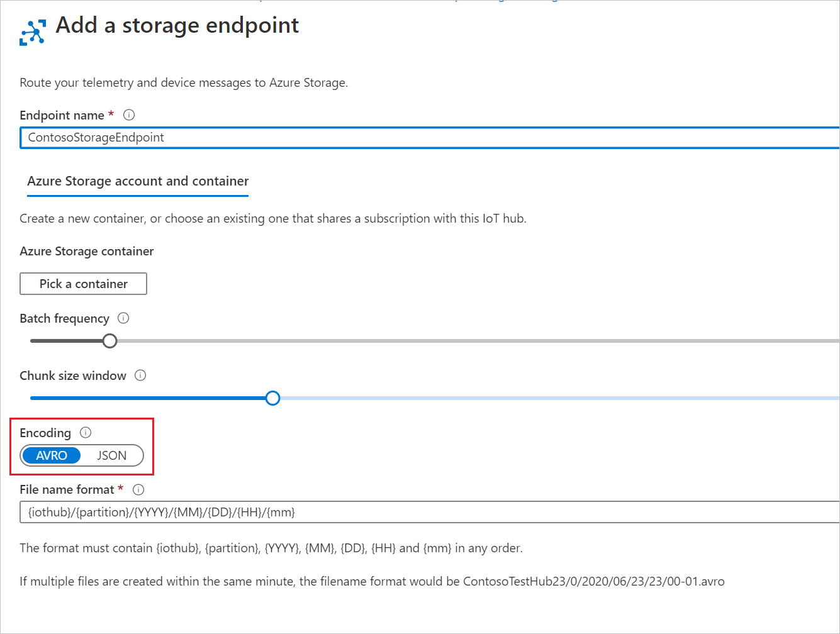Click the info circle next to Encoding
This screenshot has height=634, width=840.
point(86,432)
